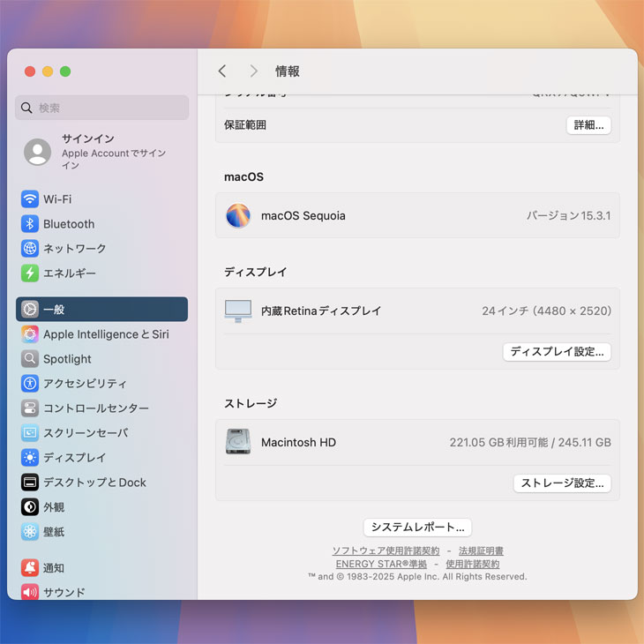Open 使用許諾契約 link
This screenshot has height=644, width=644.
click(x=473, y=564)
